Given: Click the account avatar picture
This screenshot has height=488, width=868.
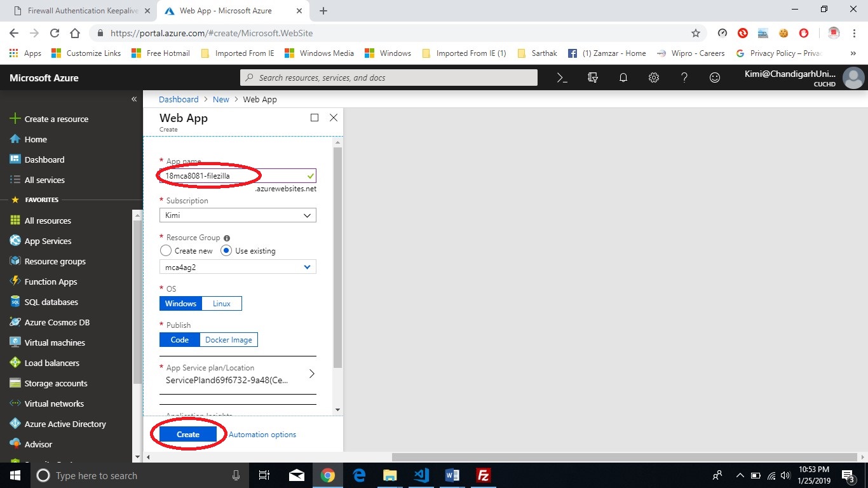Looking at the screenshot, I should (853, 78).
